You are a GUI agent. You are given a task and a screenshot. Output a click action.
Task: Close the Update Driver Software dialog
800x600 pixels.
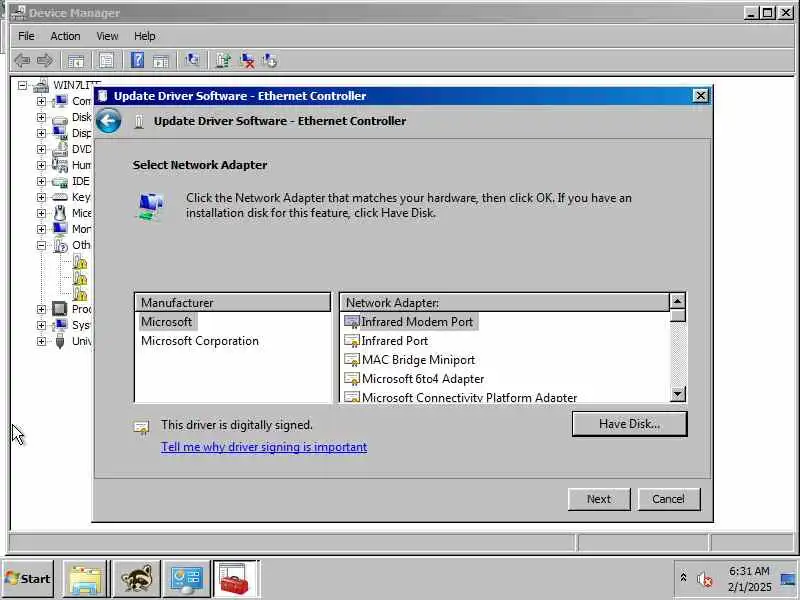pos(701,96)
